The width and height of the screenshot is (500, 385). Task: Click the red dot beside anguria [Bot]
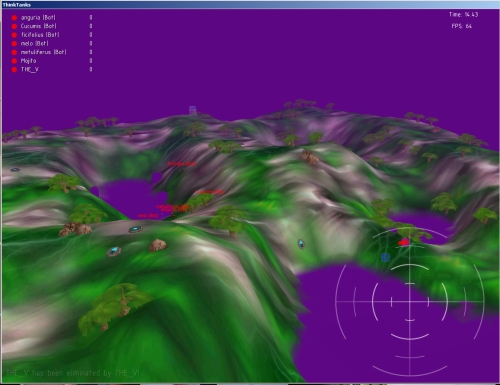pyautogui.click(x=14, y=18)
